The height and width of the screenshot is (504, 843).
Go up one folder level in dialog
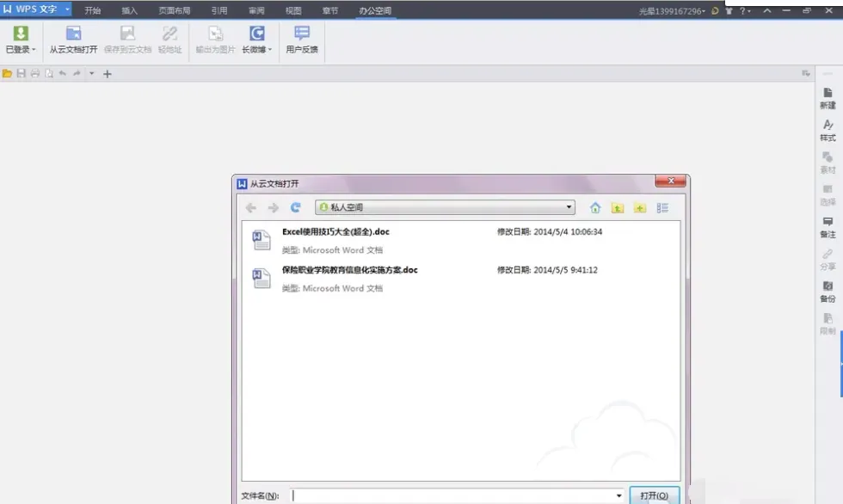(x=618, y=207)
